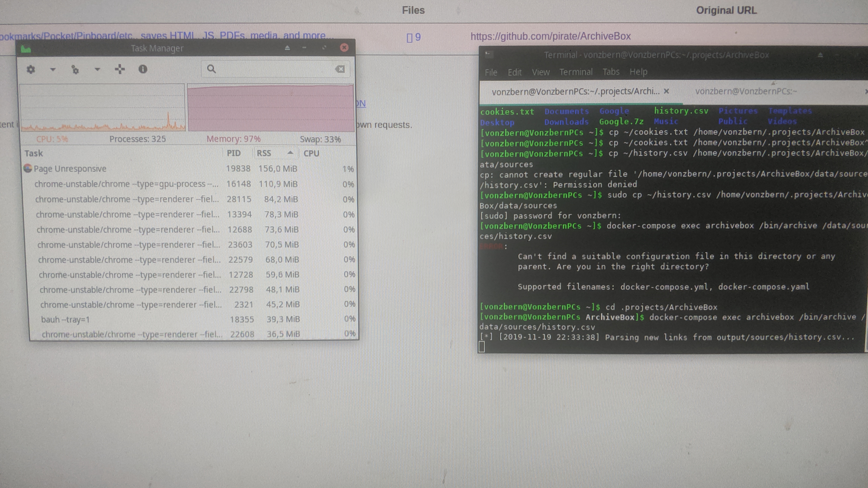The image size is (868, 488).
Task: Sort processes by the PID column
Action: [x=234, y=154]
